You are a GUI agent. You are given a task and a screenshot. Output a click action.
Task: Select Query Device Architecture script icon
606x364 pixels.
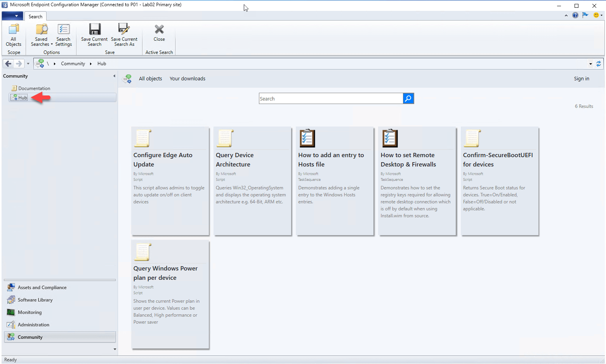[x=225, y=138]
